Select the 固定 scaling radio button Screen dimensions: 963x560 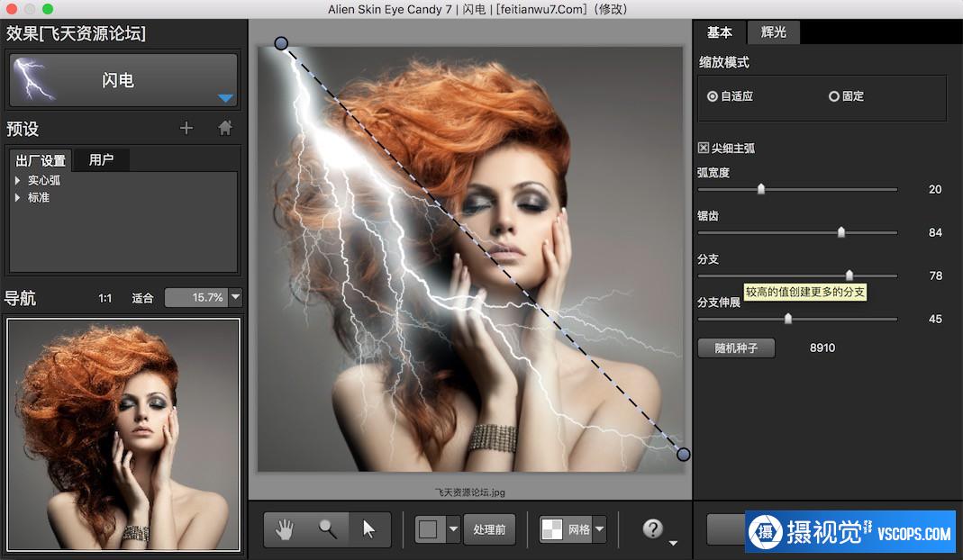point(834,96)
